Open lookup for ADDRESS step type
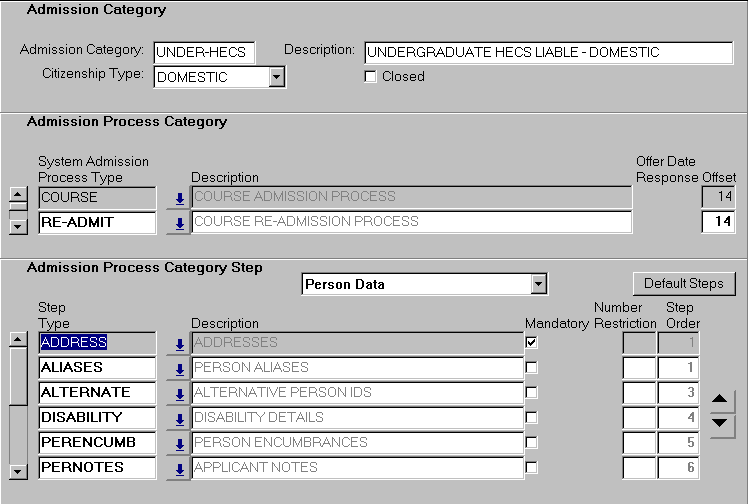The height and width of the screenshot is (504, 748). pos(179,344)
